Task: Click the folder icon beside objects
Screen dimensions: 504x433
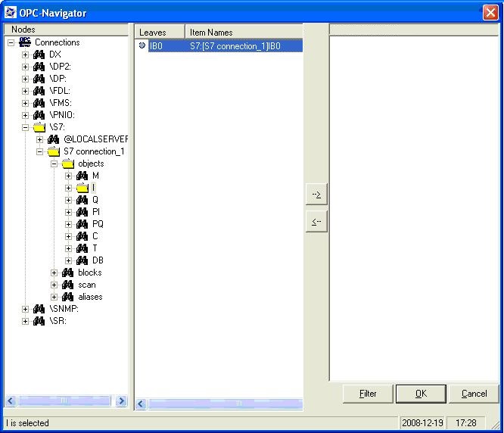Action: pyautogui.click(x=68, y=164)
